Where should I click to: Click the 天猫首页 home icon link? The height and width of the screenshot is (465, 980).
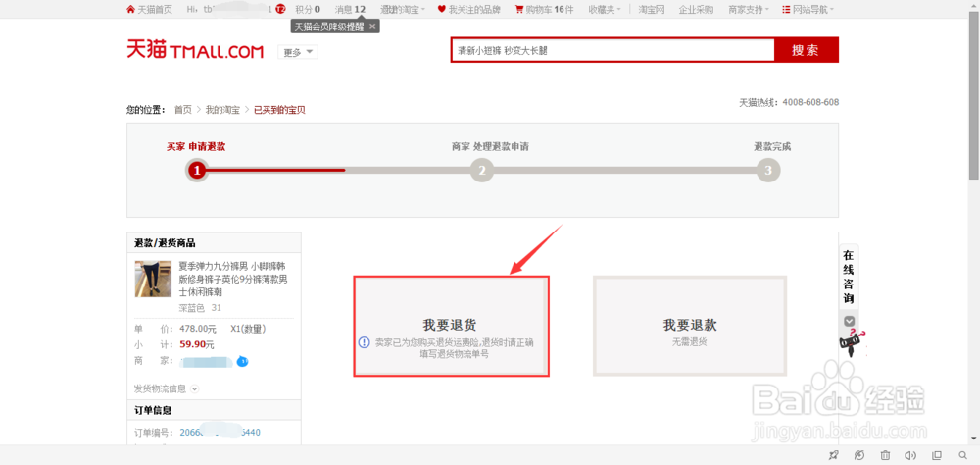tap(149, 10)
